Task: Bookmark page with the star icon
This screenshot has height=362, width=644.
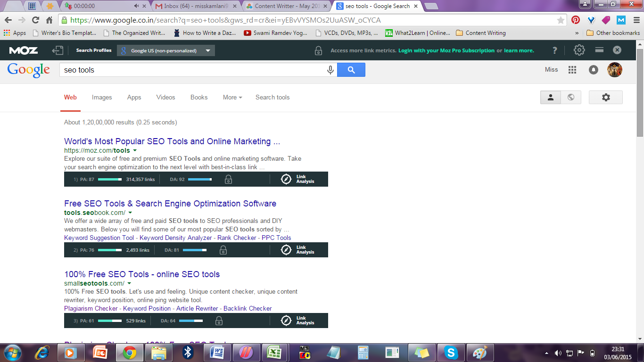Action: 561,20
